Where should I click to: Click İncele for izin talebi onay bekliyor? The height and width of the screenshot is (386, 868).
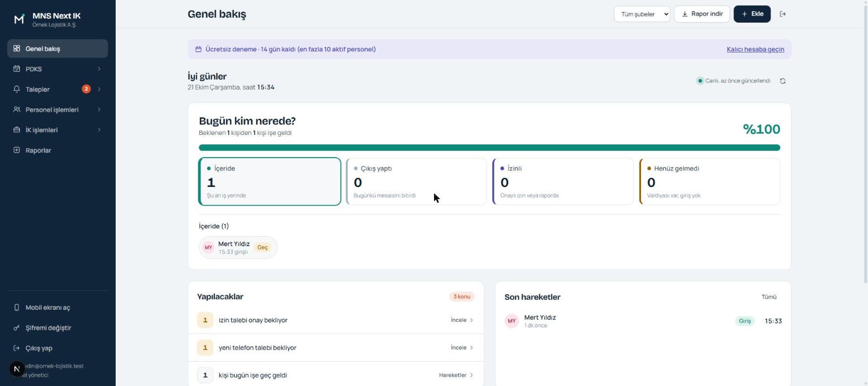pyautogui.click(x=462, y=320)
